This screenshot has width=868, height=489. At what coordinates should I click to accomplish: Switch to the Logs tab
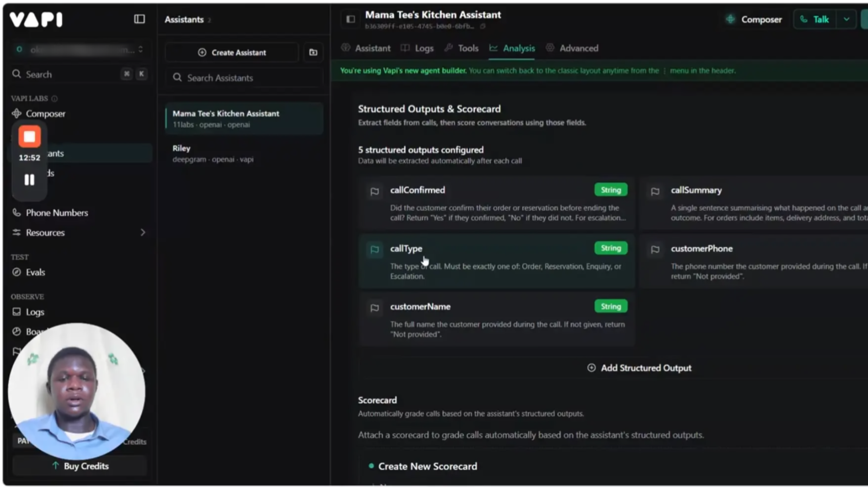point(417,48)
